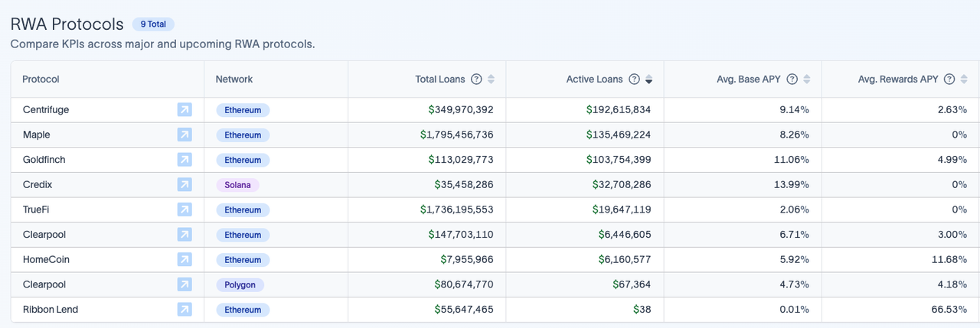
Task: Sort table by Total Loans arrows
Action: (492, 80)
